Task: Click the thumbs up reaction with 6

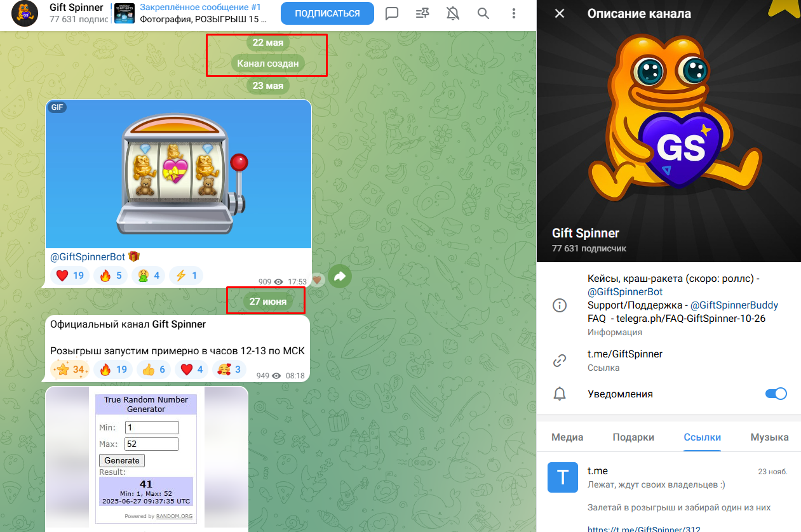Action: tap(154, 369)
